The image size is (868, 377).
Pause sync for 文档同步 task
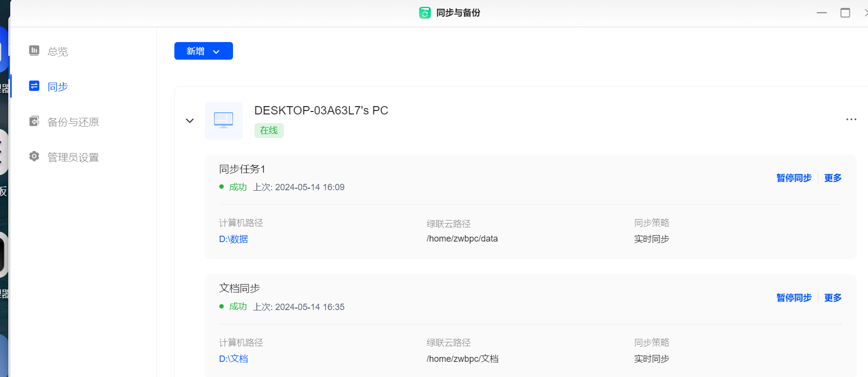click(794, 298)
